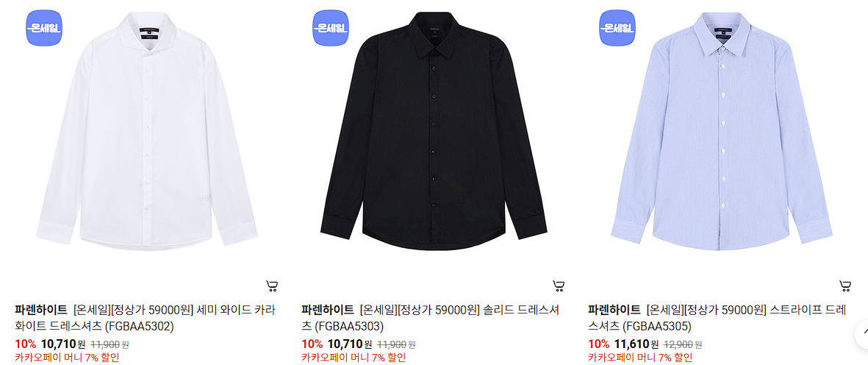Click the scroll-to-top arrow button
This screenshot has width=868, height=365.
coord(863,334)
